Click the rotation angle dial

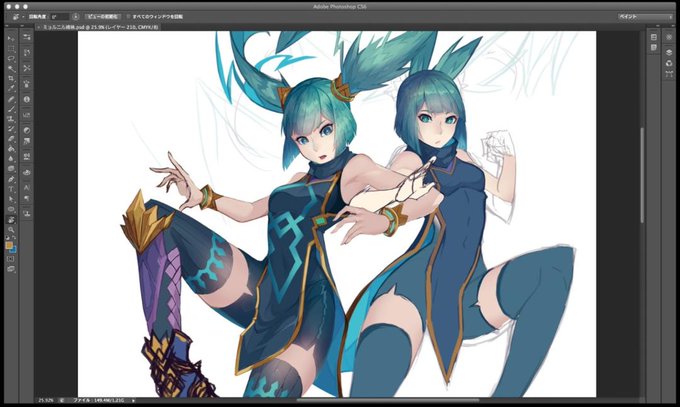(x=75, y=16)
